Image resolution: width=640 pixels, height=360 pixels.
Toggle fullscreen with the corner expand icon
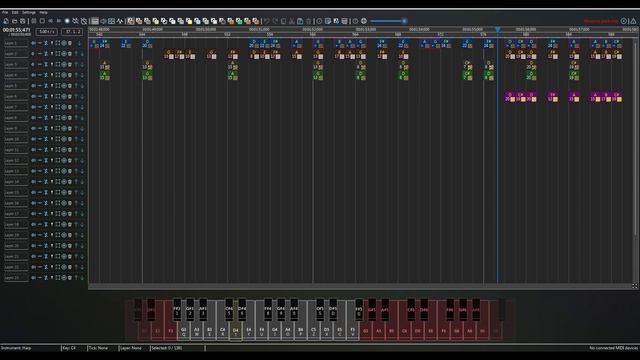click(635, 286)
